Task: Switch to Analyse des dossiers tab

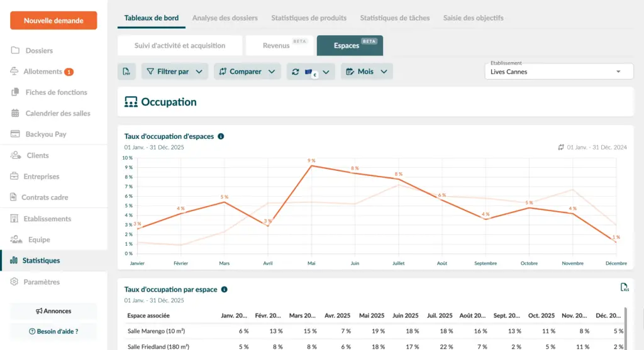Action: pos(225,18)
